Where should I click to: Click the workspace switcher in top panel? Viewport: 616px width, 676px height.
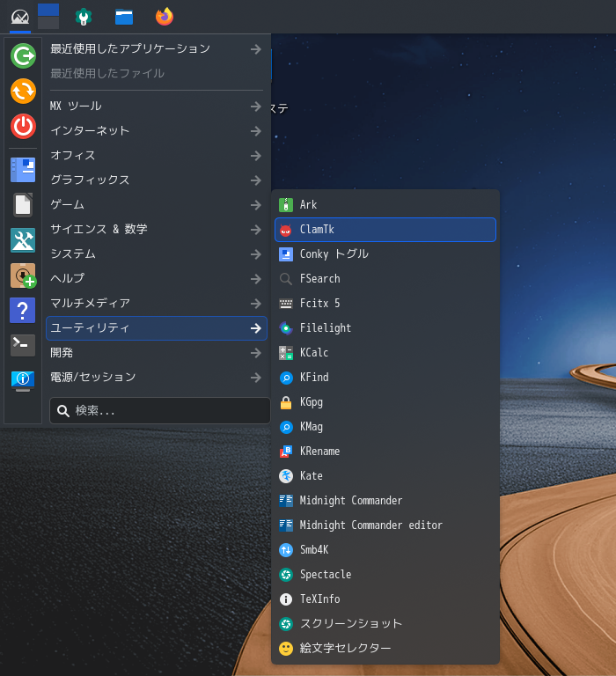point(48,17)
